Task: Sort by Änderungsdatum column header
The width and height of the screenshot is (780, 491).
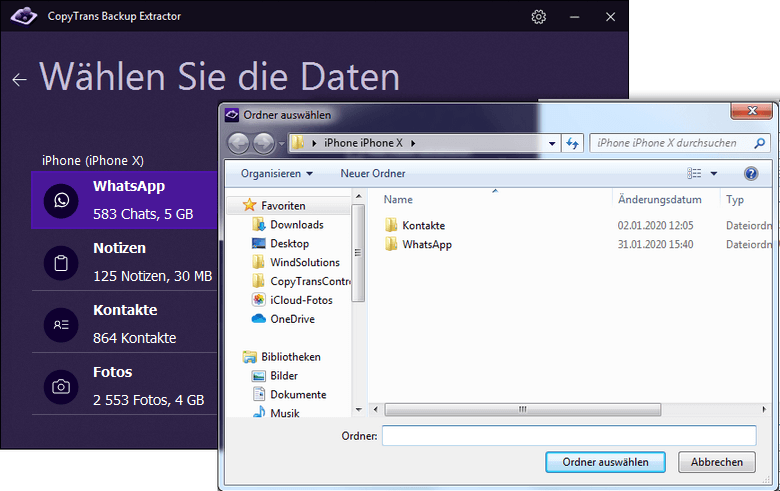Action: click(x=660, y=199)
